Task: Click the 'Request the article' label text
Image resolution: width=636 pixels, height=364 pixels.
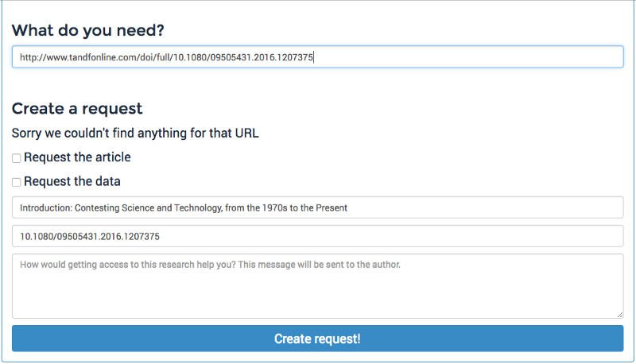Action: click(77, 157)
